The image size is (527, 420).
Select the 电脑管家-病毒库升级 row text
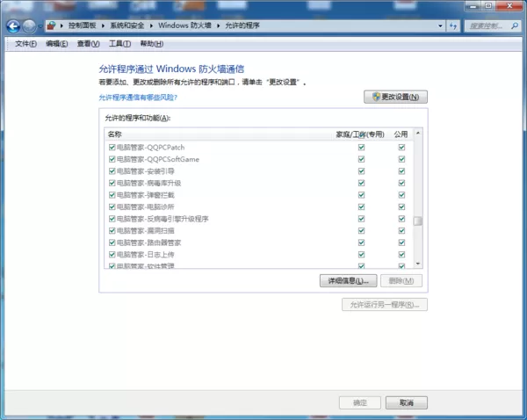coord(149,183)
